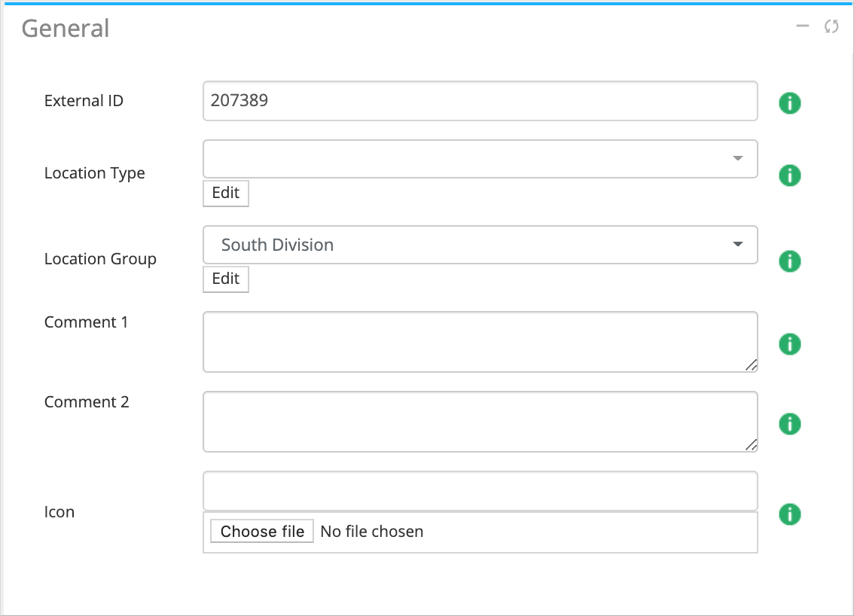Expand the South Division location group dropdown
854x616 pixels.
tap(480, 245)
